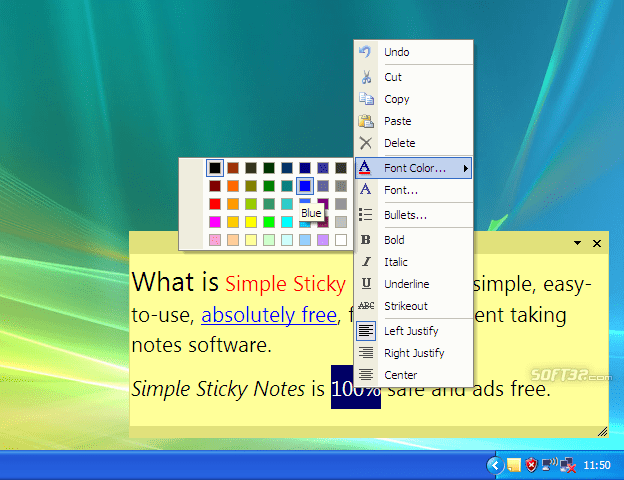The width and height of the screenshot is (624, 480).
Task: Open the sticky note's dropdown arrow menu
Action: coord(577,243)
